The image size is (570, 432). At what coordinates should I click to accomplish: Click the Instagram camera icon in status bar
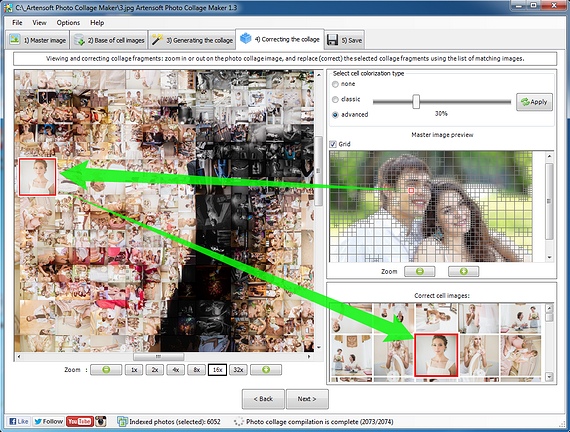tap(101, 421)
